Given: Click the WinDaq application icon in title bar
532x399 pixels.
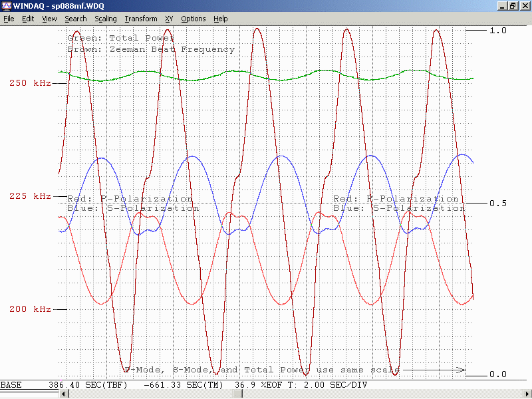Looking at the screenshot, I should coord(7,5).
